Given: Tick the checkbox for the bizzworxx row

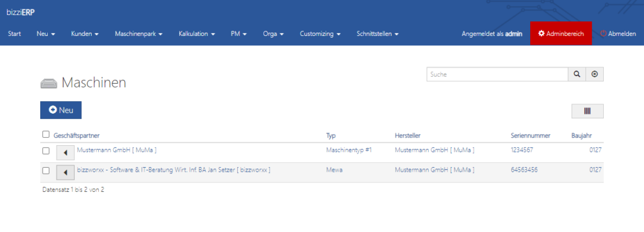Looking at the screenshot, I should pyautogui.click(x=46, y=170).
